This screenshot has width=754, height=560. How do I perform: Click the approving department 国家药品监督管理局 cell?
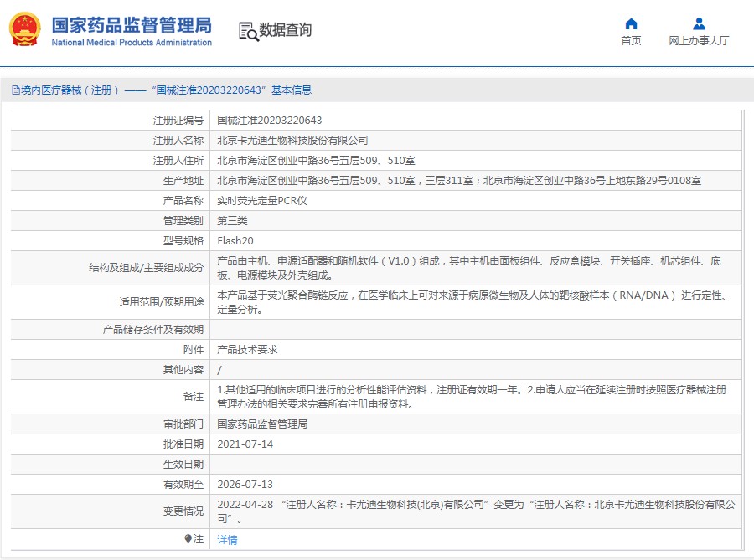click(262, 424)
